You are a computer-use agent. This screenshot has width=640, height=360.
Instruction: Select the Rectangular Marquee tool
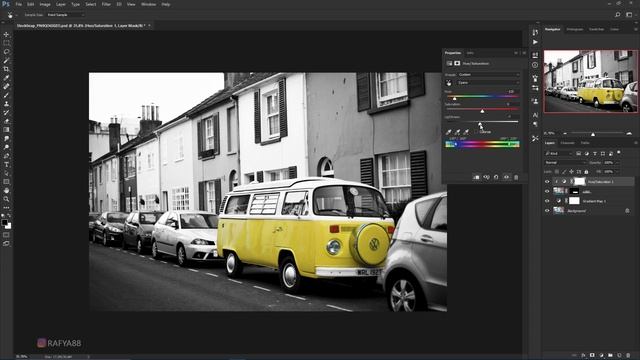click(x=6, y=43)
